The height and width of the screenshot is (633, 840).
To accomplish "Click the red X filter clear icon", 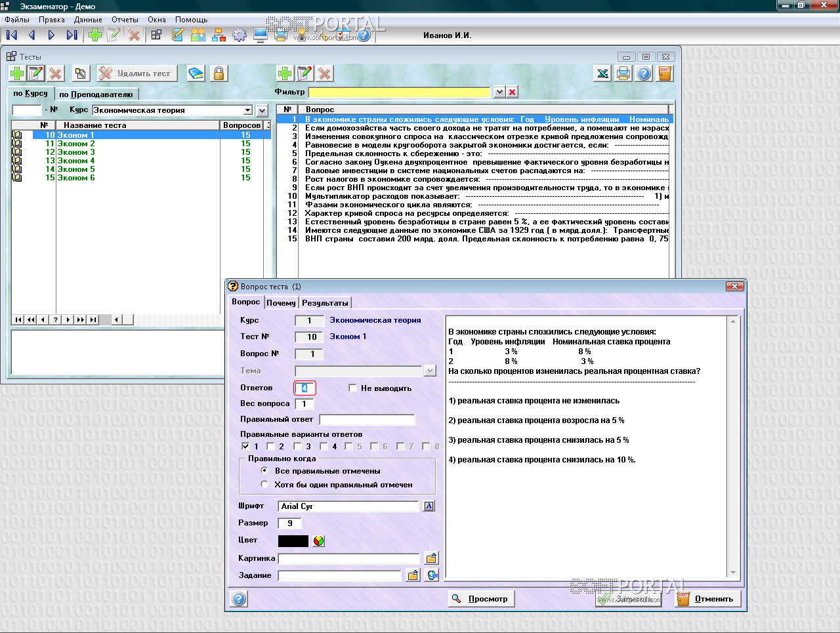I will [513, 92].
